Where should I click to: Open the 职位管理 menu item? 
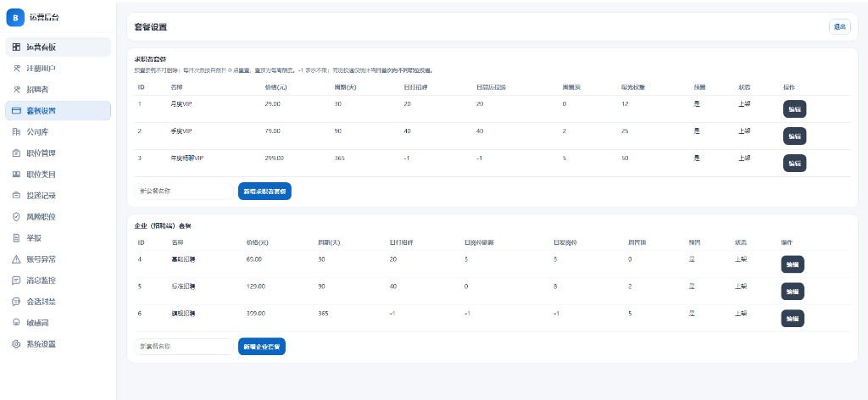(x=58, y=153)
